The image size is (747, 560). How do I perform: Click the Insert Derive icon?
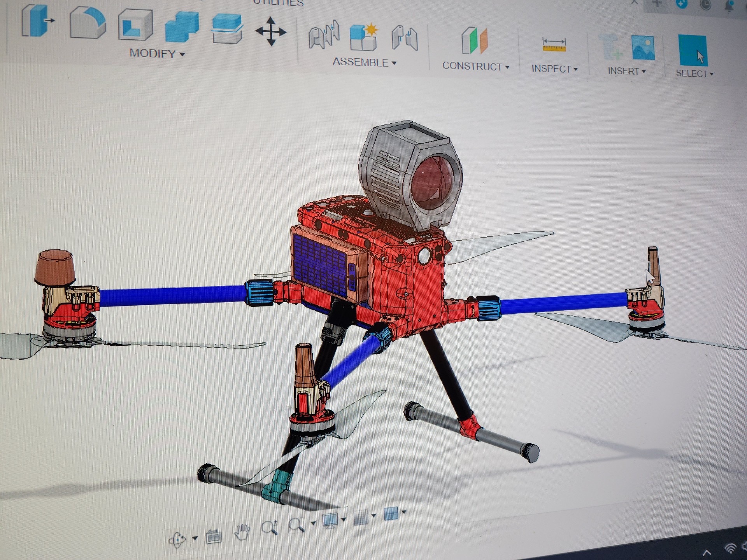point(611,47)
